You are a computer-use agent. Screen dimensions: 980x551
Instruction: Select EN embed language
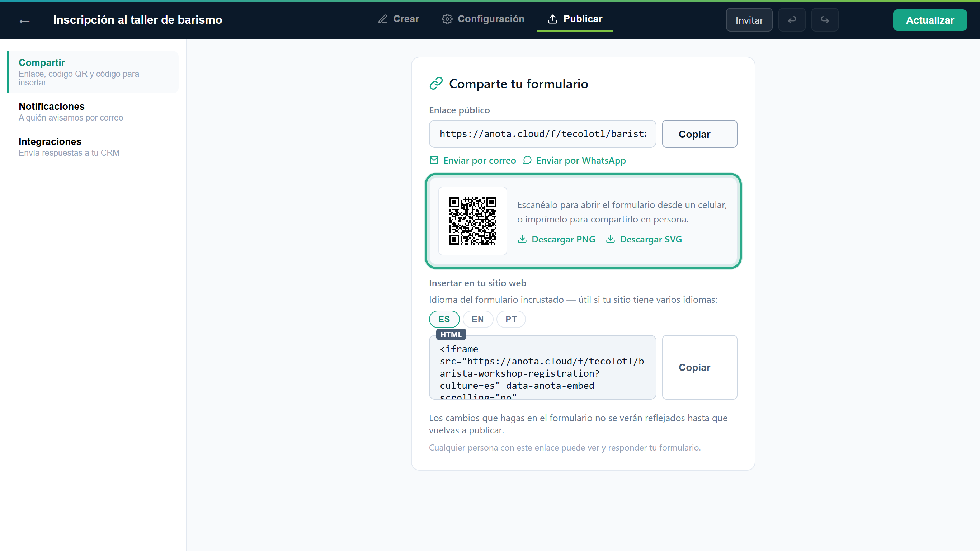pyautogui.click(x=478, y=319)
